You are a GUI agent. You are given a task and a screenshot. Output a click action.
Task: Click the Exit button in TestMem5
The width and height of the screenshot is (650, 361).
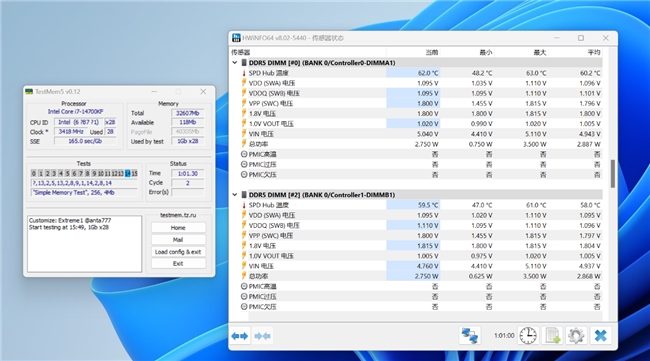coord(178,264)
